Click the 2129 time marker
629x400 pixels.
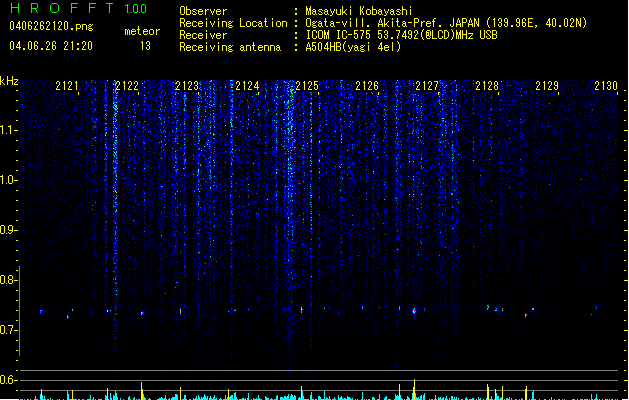[x=547, y=86]
